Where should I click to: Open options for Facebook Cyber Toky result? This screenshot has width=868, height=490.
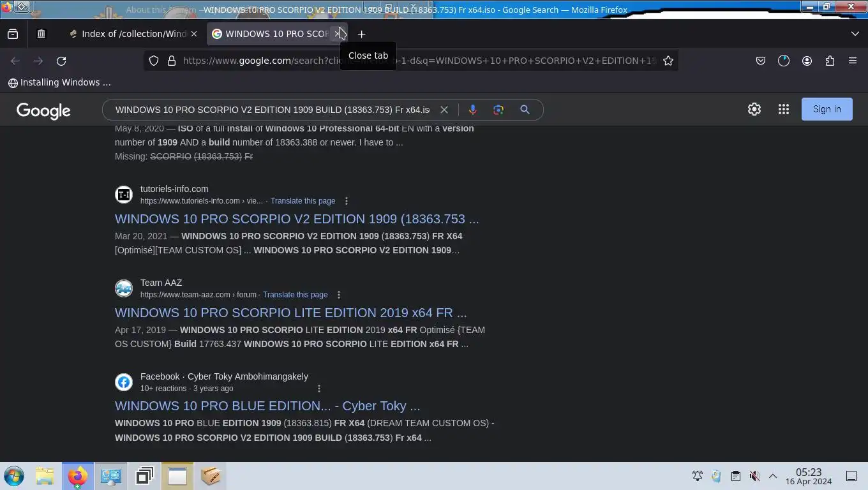click(319, 389)
